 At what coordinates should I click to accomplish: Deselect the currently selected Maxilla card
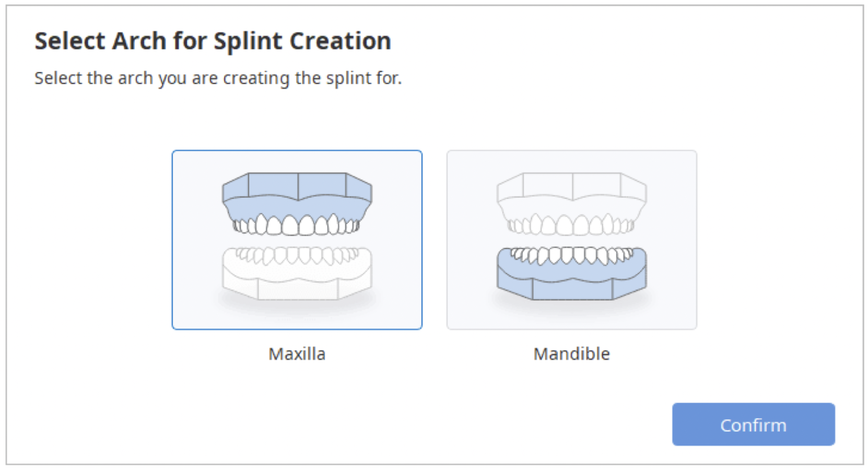pyautogui.click(x=297, y=239)
